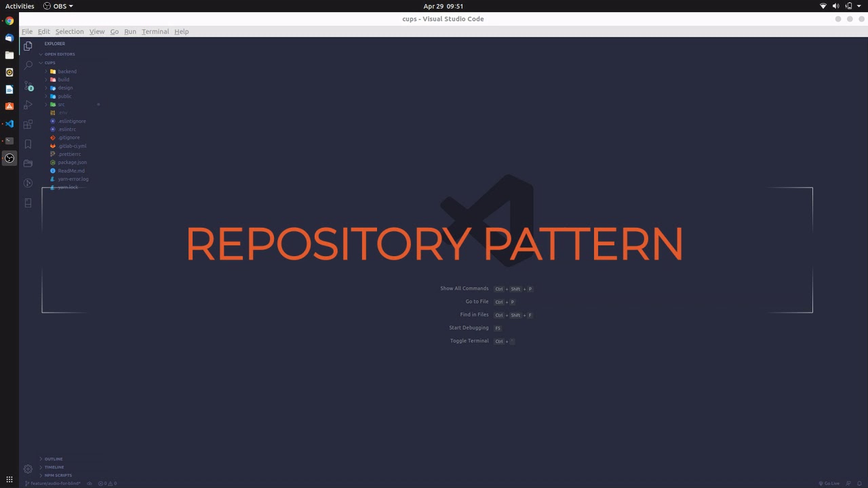Open Show Applications grid
The height and width of the screenshot is (488, 868).
9,479
